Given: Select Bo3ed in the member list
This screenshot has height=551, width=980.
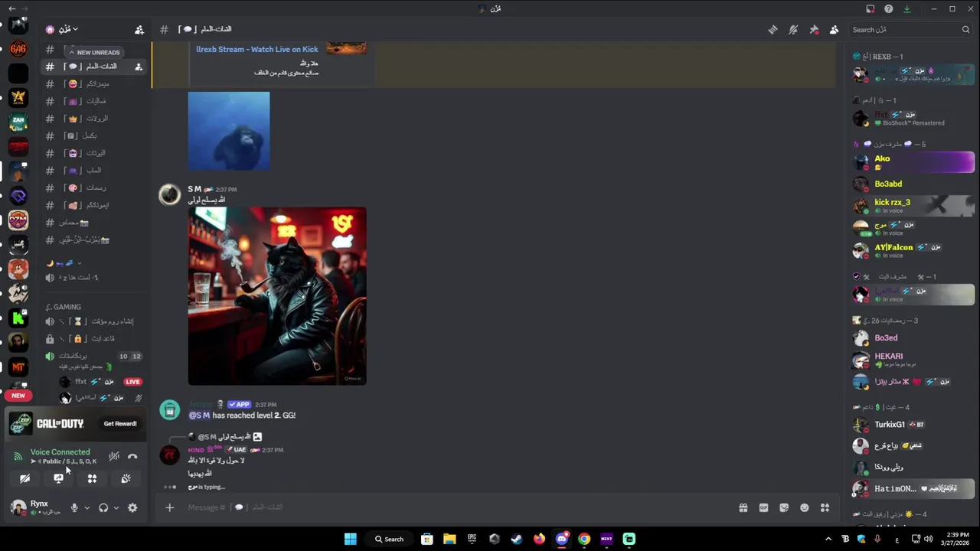Looking at the screenshot, I should tap(913, 337).
